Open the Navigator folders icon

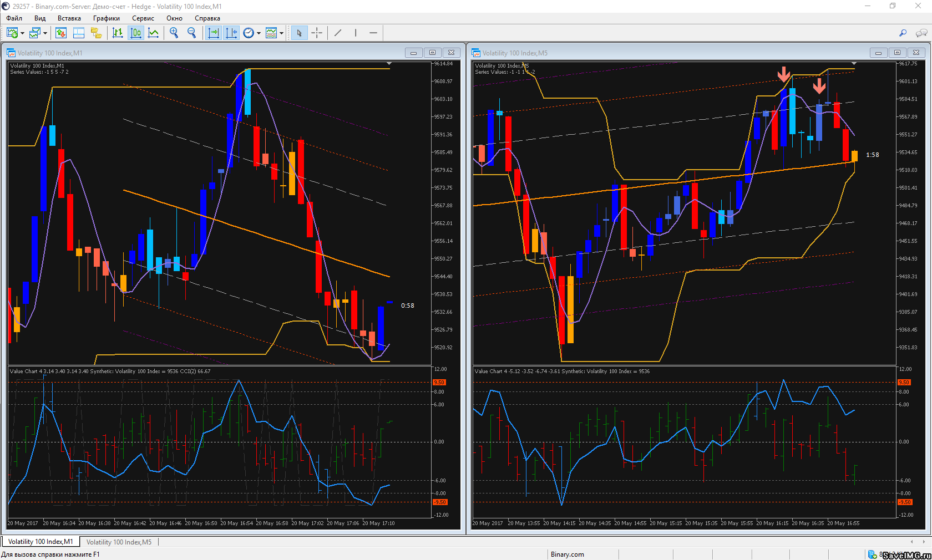(97, 33)
